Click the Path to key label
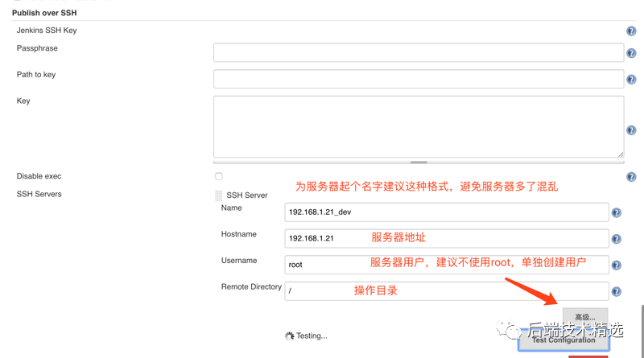The image size is (644, 358). [x=35, y=75]
